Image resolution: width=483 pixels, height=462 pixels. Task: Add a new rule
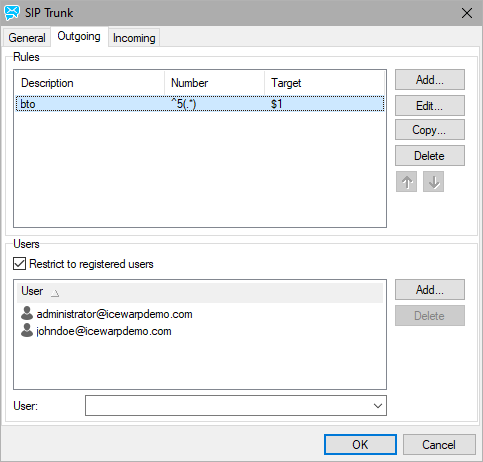pos(430,80)
